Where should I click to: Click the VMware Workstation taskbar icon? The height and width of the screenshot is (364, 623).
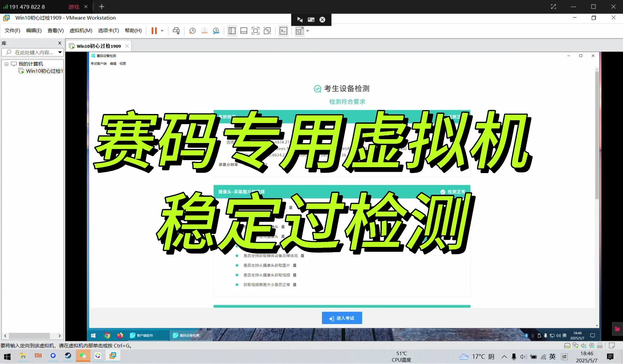click(x=113, y=356)
